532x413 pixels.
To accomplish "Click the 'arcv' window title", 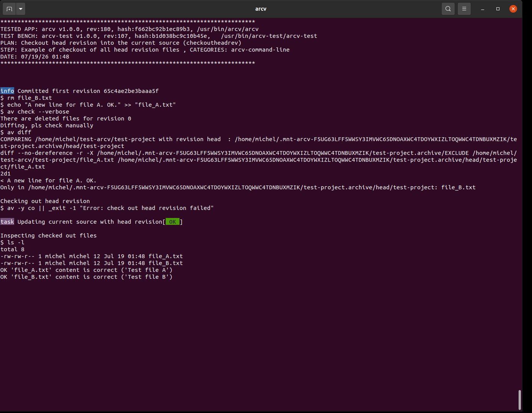I will [x=261, y=9].
